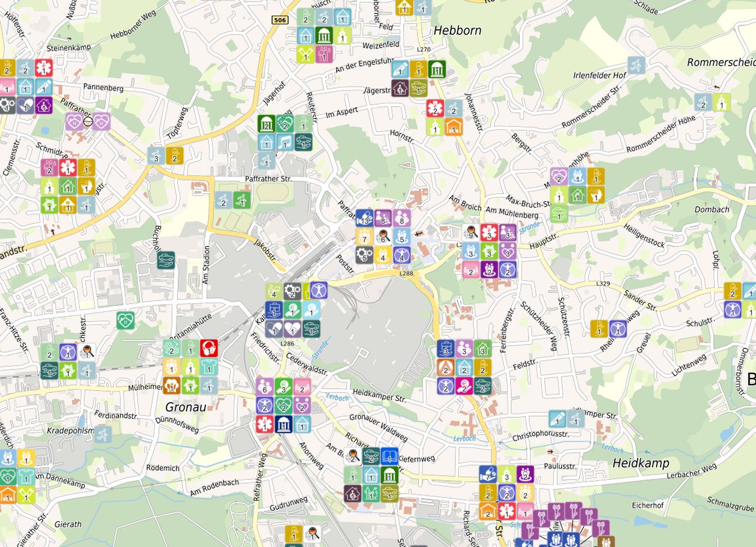The width and height of the screenshot is (756, 547).
Task: Select the Jakobstr. label
Action: (x=266, y=251)
